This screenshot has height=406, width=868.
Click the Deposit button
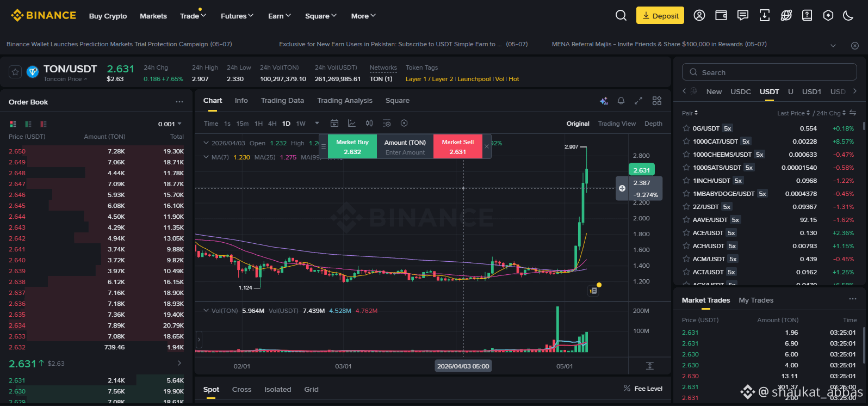pyautogui.click(x=660, y=15)
